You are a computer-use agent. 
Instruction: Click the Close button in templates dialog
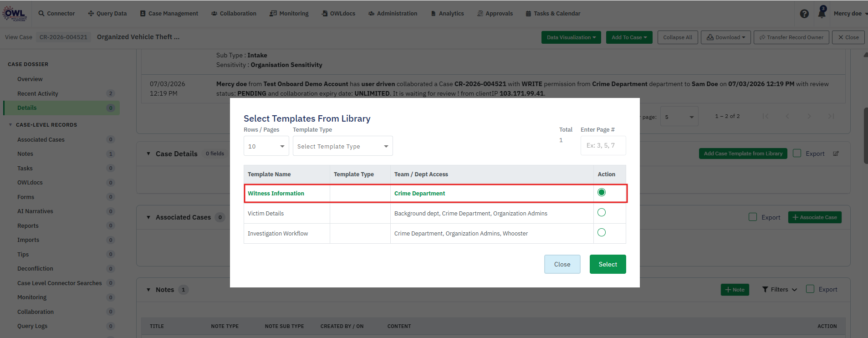pyautogui.click(x=562, y=264)
